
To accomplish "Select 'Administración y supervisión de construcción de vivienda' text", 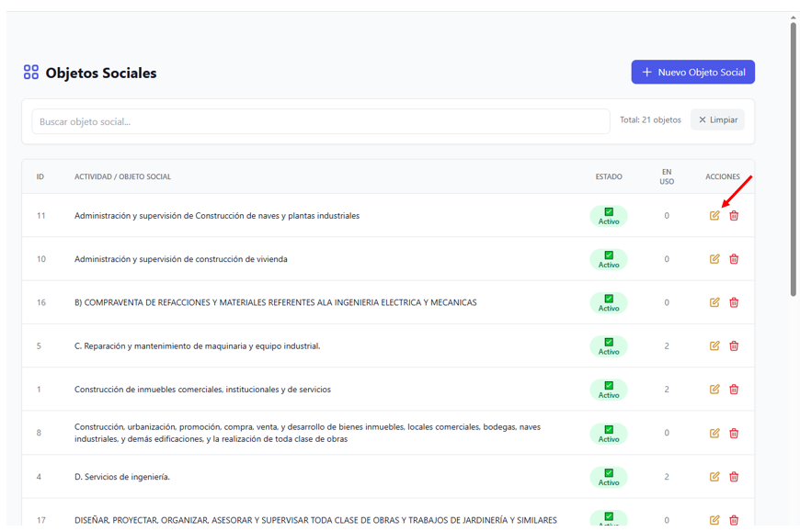I will coord(180,259).
